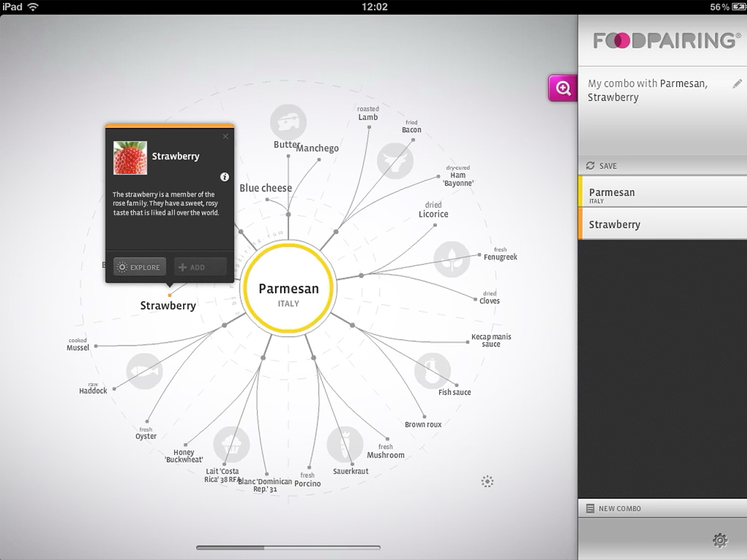Image resolution: width=747 pixels, height=560 pixels.
Task: Open settings gear in the sidebar footer
Action: 720,541
